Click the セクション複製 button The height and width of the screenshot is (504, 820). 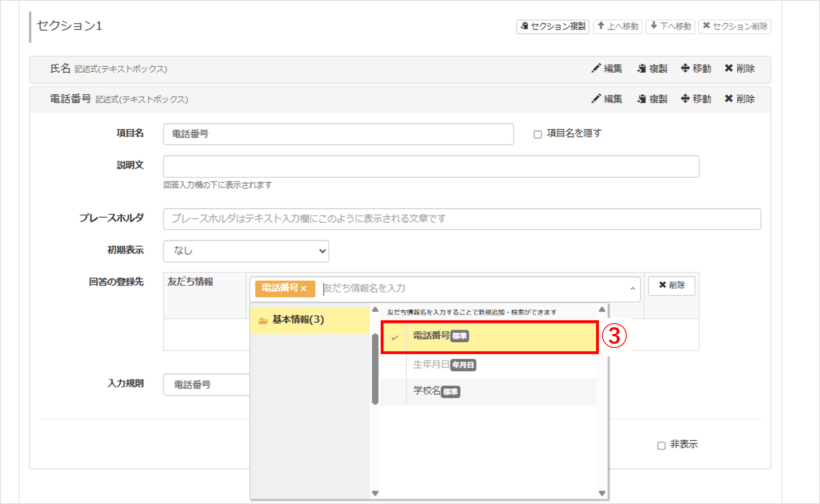click(x=552, y=26)
